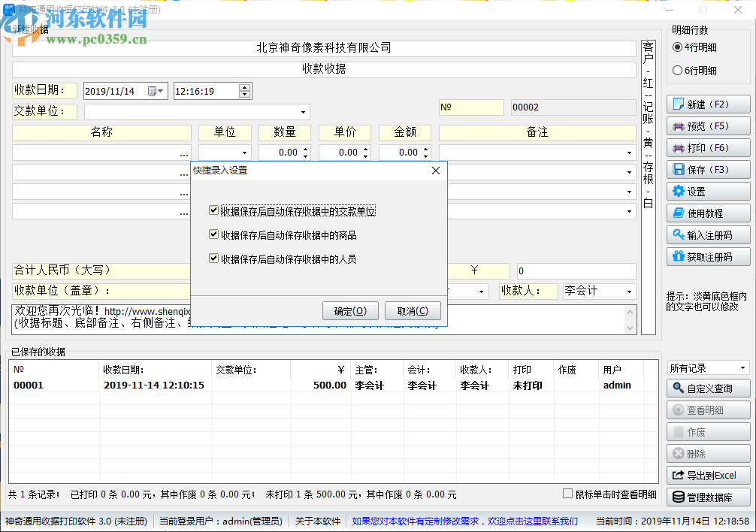Open the 设置 settings gear
756x532 pixels.
pos(709,191)
